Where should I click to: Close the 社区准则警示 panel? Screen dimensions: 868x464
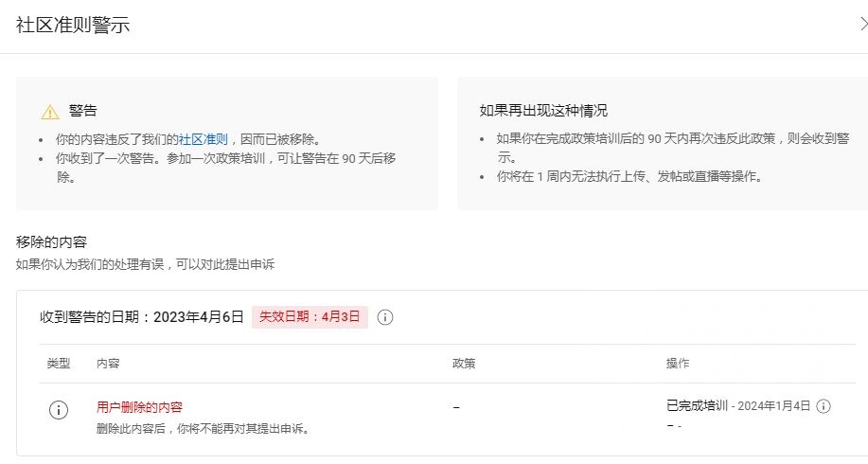[863, 25]
